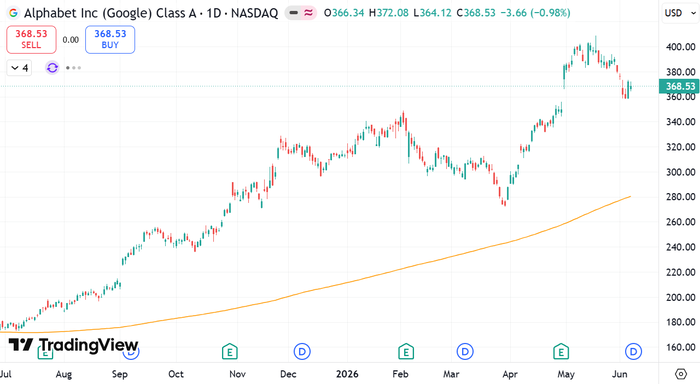This screenshot has width=700, height=384.
Task: Open symbol search via Alphabet Inc title
Action: coord(151,13)
